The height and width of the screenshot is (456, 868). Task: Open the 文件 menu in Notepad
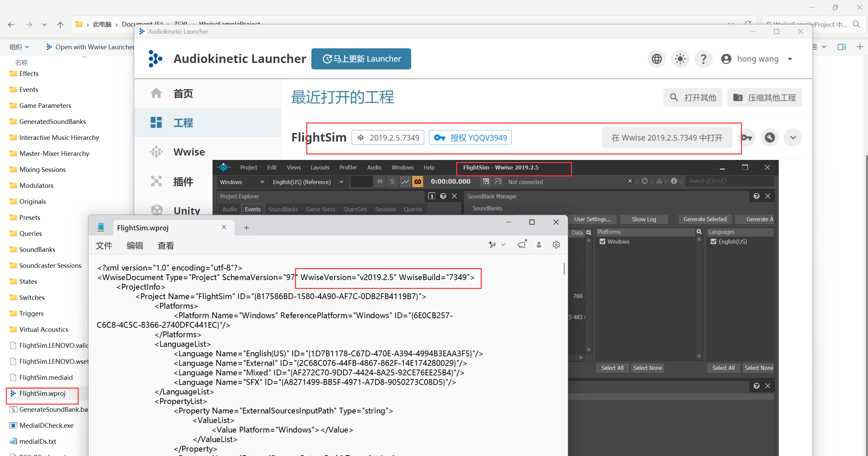[x=104, y=245]
